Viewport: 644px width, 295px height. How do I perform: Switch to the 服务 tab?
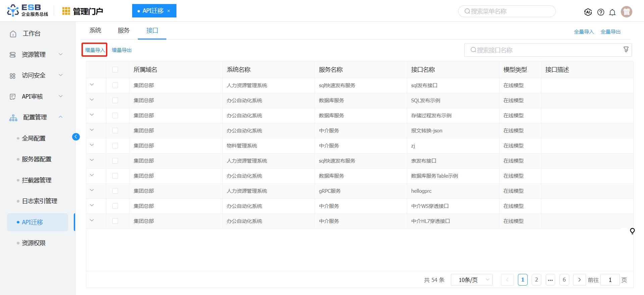[x=123, y=31]
